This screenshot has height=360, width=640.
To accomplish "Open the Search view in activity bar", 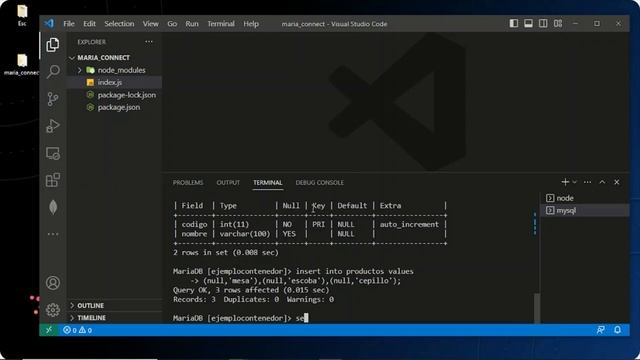I will click(53, 71).
